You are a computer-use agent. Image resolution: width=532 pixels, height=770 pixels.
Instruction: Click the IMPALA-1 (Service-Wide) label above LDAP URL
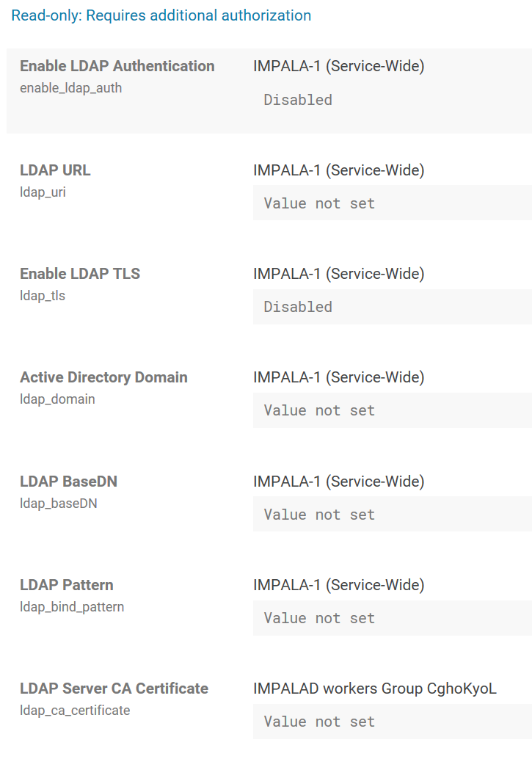[x=338, y=170]
